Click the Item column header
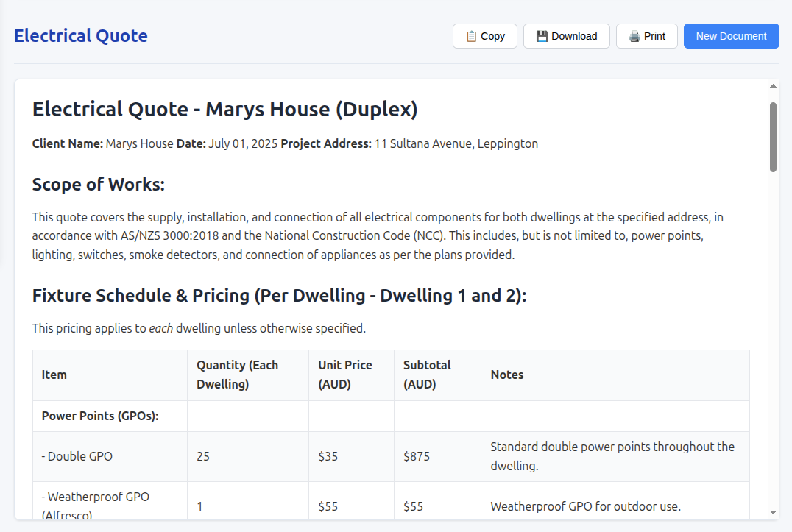 point(54,375)
